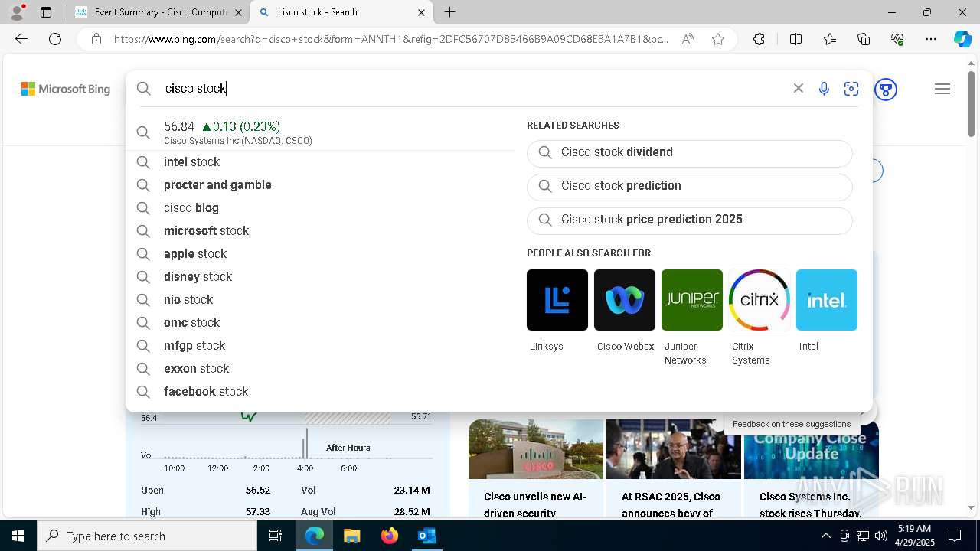The height and width of the screenshot is (551, 980).
Task: Open visual search camera icon
Action: (851, 89)
